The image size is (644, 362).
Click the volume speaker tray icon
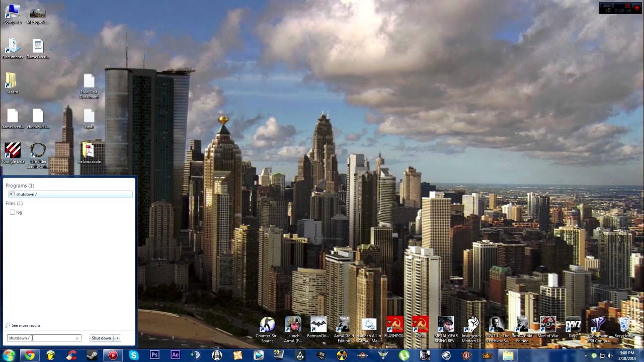610,355
